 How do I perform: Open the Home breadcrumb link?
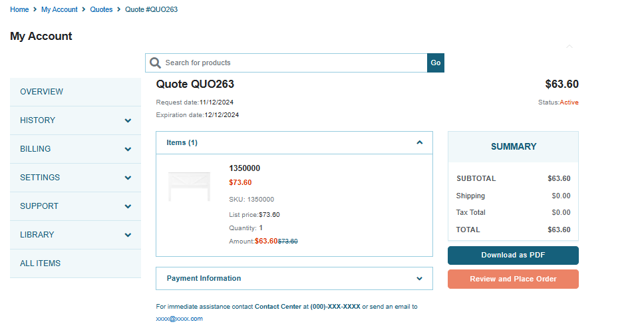click(x=19, y=9)
